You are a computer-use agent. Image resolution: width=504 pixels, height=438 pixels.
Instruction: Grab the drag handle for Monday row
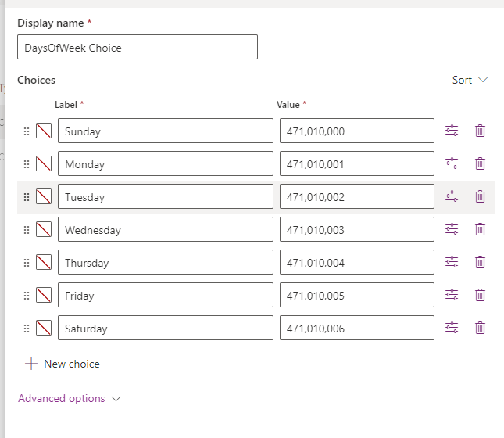[27, 164]
